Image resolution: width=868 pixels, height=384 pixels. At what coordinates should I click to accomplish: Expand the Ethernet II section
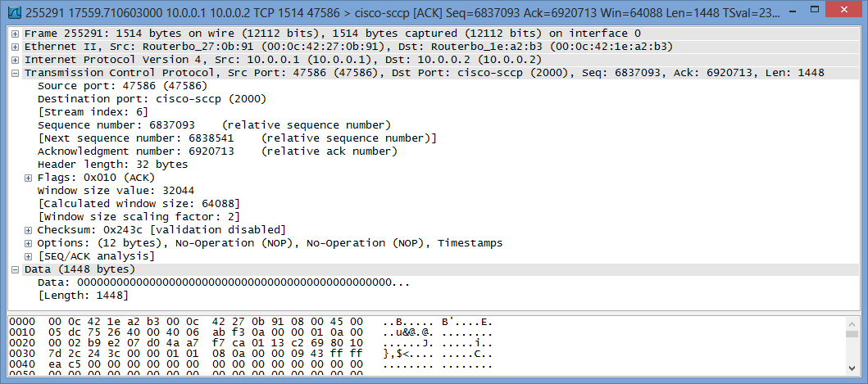click(x=15, y=47)
